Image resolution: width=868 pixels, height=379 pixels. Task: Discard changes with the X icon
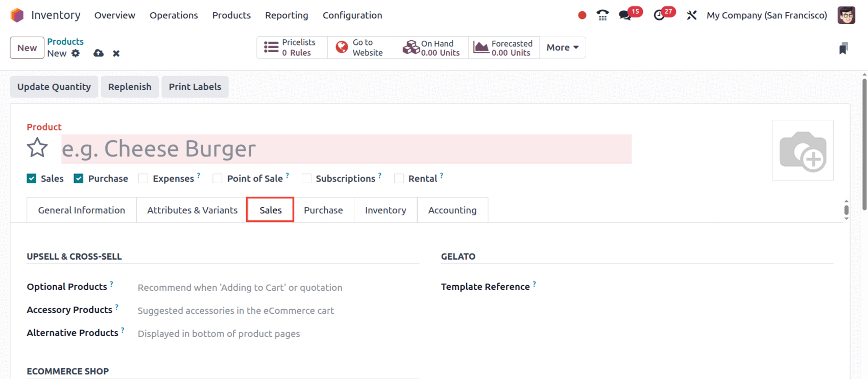click(116, 53)
